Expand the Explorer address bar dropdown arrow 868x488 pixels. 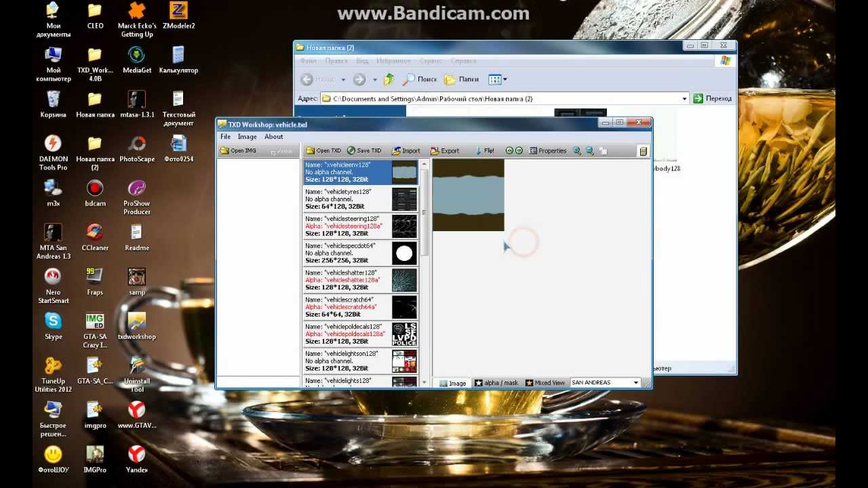[x=684, y=99]
